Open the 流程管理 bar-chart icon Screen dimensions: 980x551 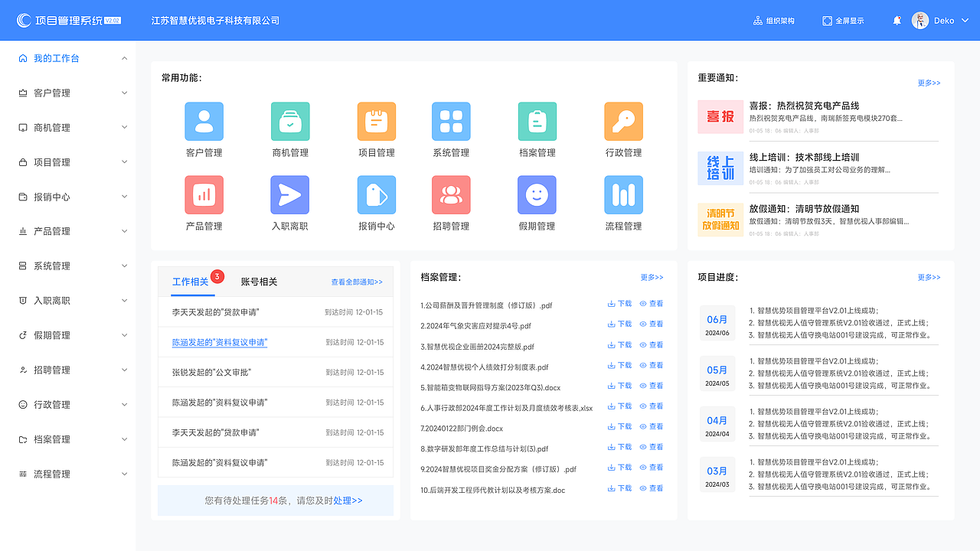(623, 194)
